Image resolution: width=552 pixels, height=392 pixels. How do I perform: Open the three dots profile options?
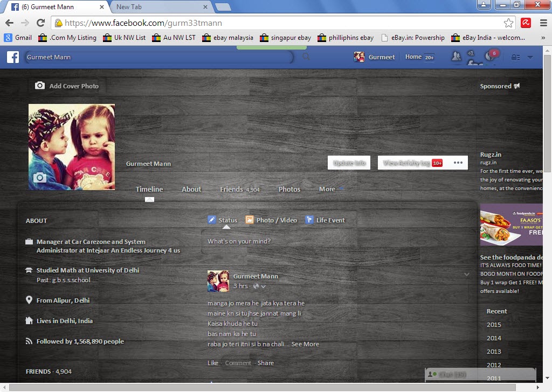[x=458, y=163]
